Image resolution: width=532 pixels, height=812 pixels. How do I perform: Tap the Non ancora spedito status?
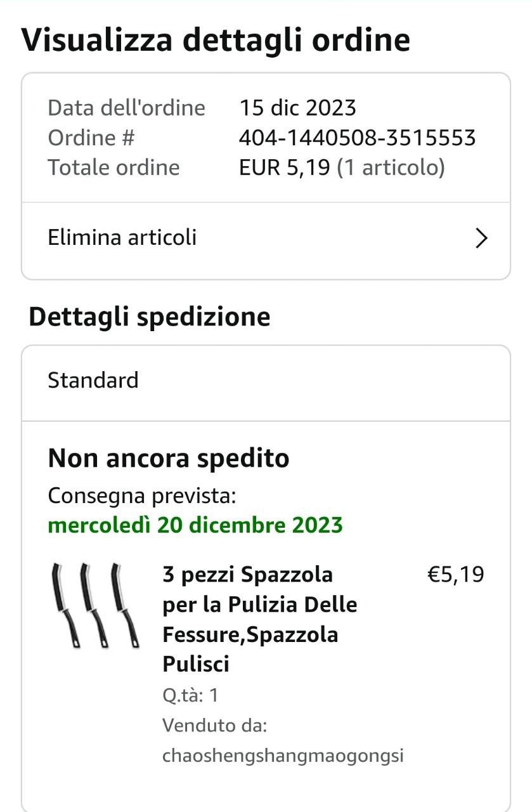(x=169, y=458)
